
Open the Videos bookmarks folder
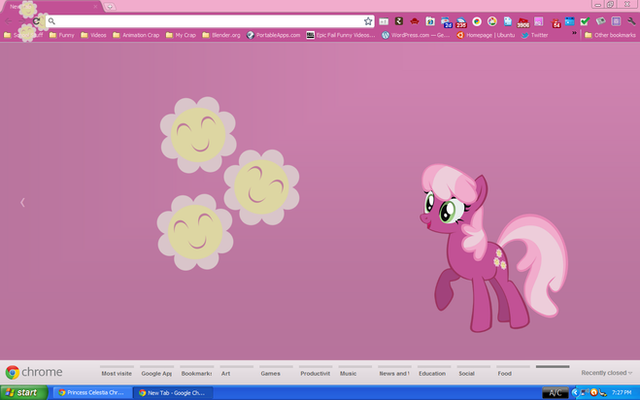93,35
